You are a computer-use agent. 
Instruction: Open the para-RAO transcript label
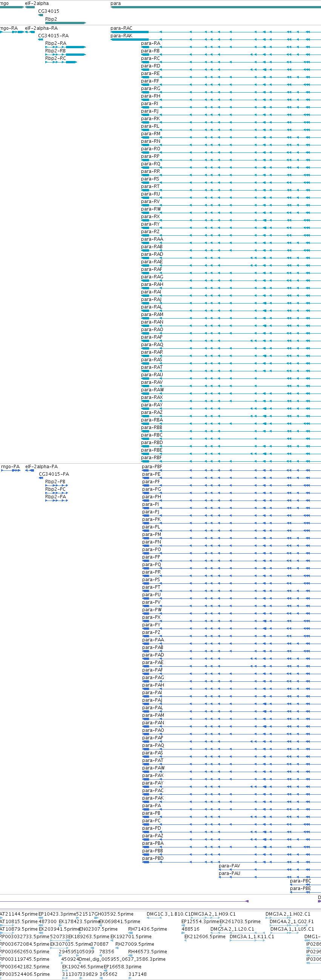(152, 330)
